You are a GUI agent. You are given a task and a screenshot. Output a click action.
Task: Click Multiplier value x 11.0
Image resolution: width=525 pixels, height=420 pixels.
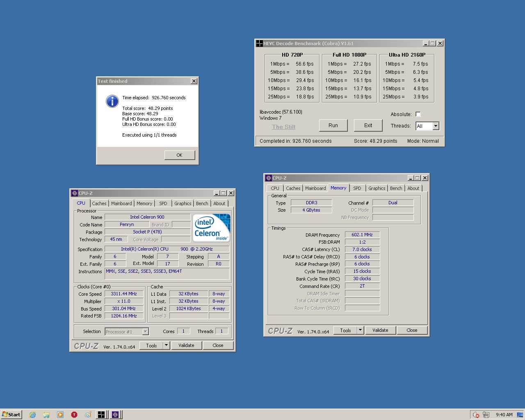pyautogui.click(x=124, y=301)
